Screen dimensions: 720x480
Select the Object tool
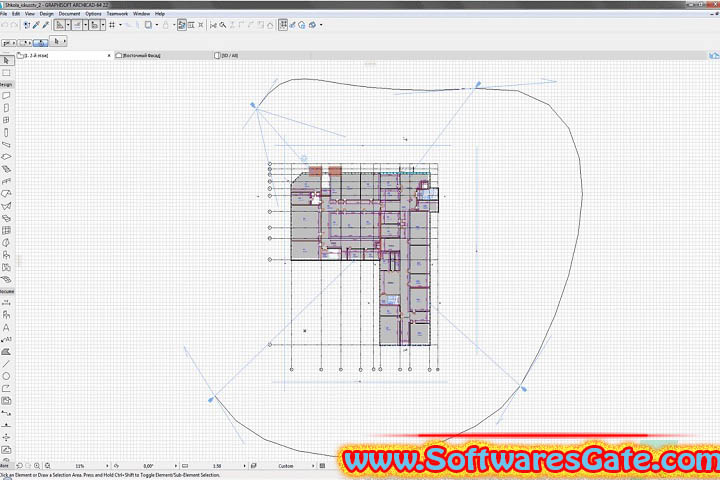coord(6,255)
